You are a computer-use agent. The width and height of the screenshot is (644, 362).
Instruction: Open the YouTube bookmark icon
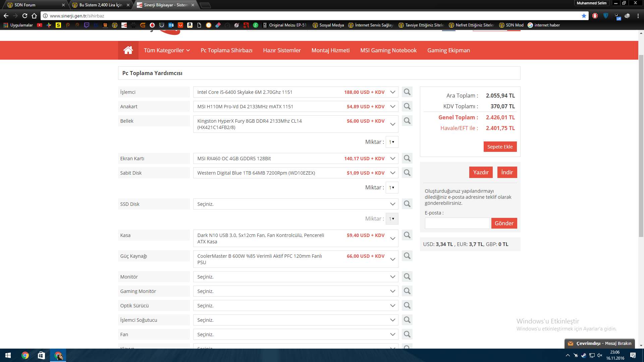click(40, 25)
